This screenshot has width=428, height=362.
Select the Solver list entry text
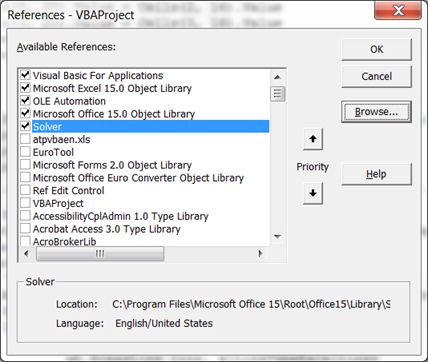click(x=47, y=127)
